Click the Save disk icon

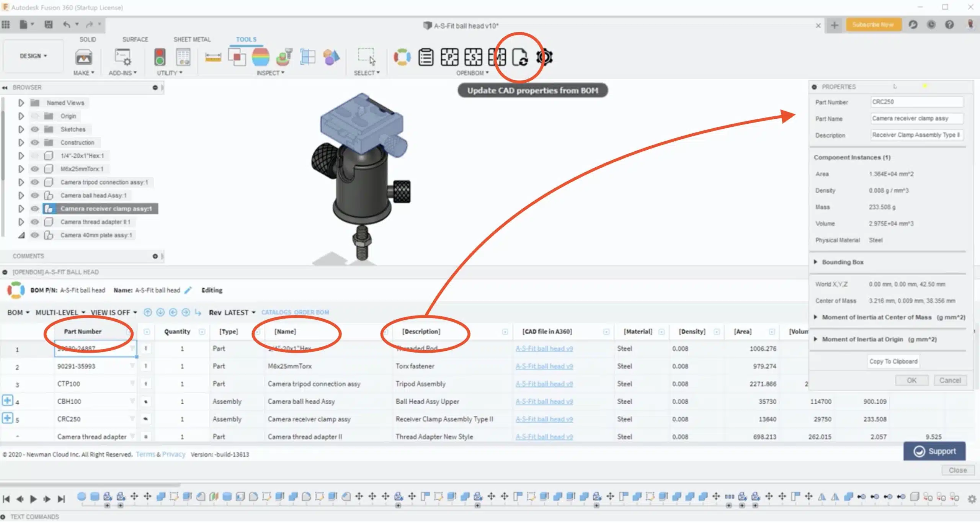(48, 25)
